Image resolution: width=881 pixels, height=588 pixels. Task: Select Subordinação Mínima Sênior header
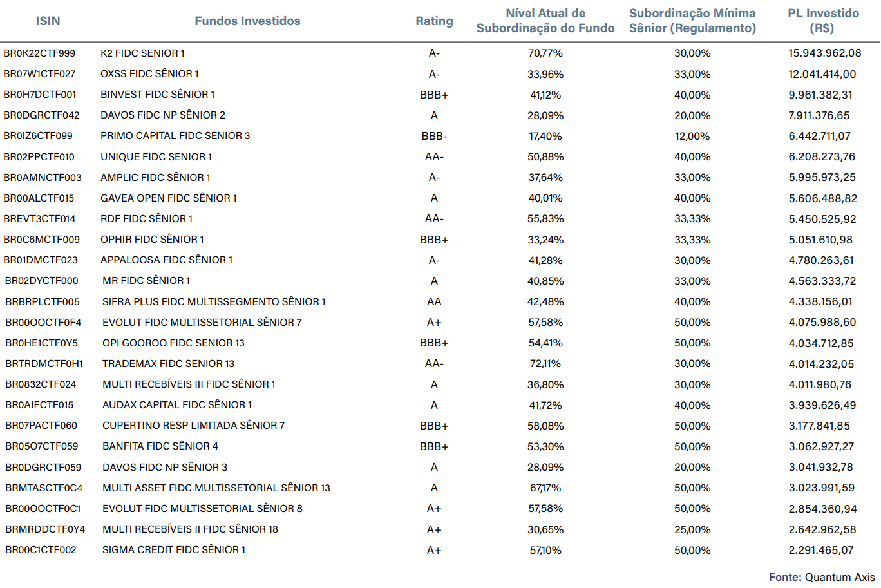692,21
